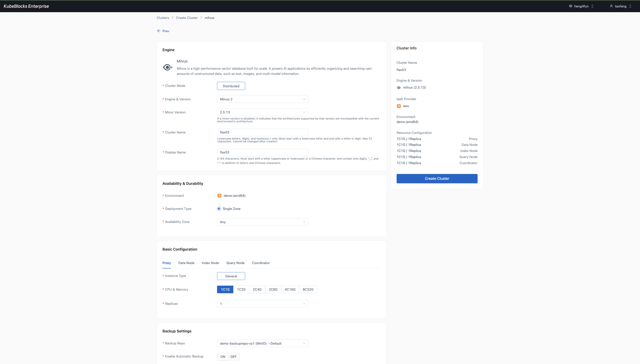Select the Distributed cluster mode button
The image size is (640, 364).
point(231,86)
